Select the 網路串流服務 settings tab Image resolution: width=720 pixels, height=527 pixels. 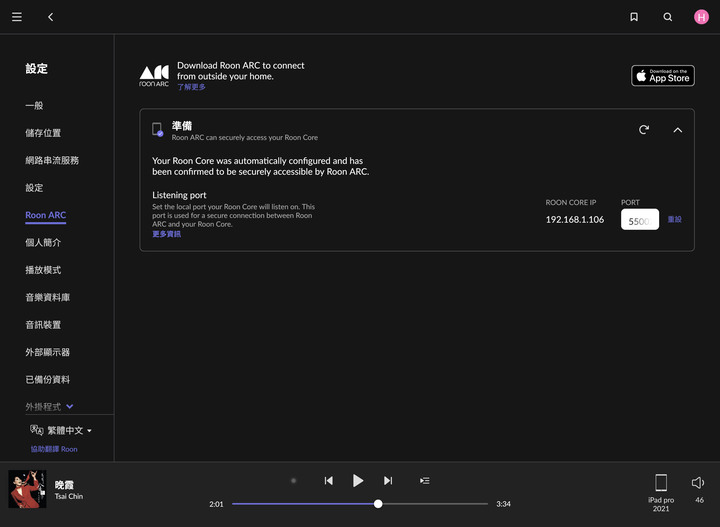[x=52, y=160]
